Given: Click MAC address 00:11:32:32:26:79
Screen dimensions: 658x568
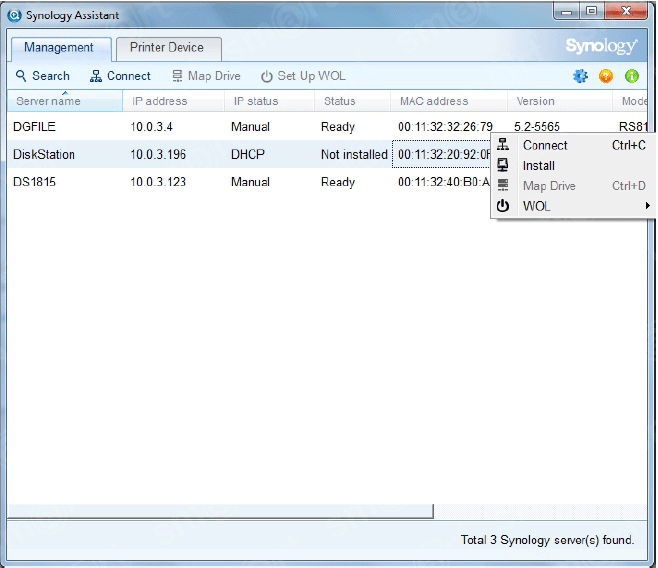Looking at the screenshot, I should pos(445,127).
